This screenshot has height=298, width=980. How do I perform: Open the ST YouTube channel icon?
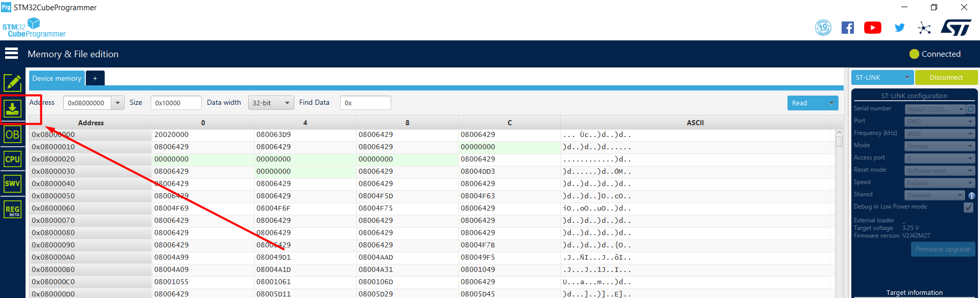(x=872, y=28)
